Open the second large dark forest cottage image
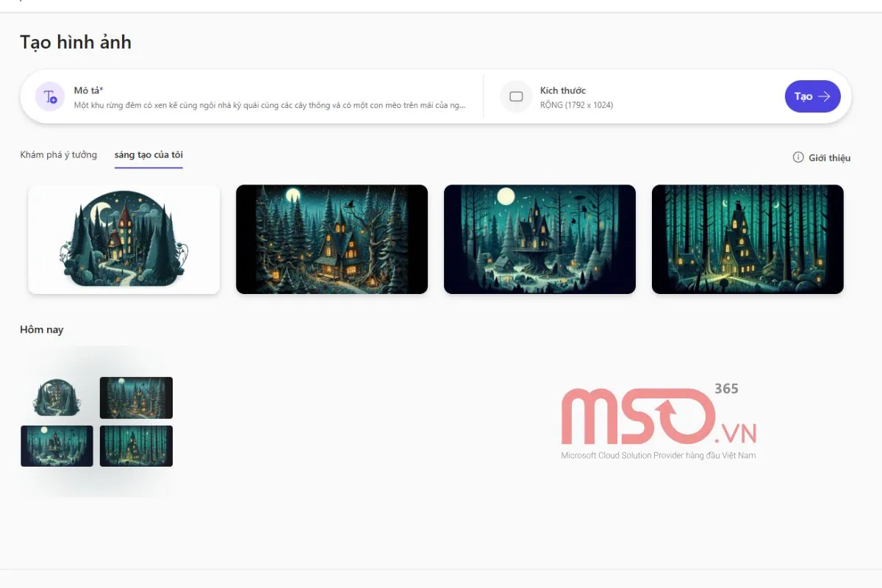882x588 pixels. coord(331,239)
